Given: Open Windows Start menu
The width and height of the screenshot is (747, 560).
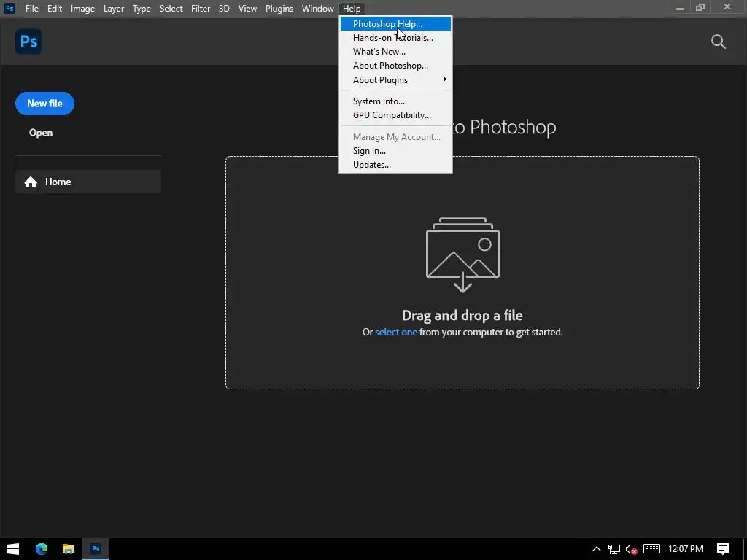Looking at the screenshot, I should click(13, 549).
